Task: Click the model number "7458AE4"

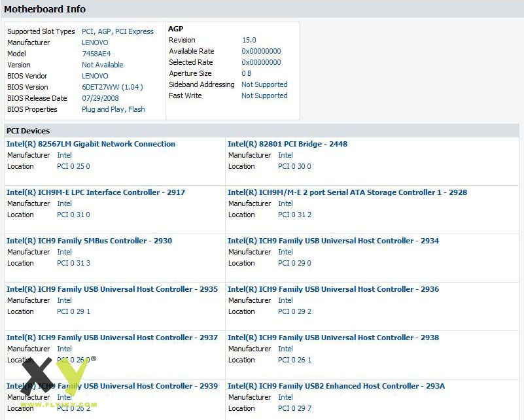Action: point(96,54)
